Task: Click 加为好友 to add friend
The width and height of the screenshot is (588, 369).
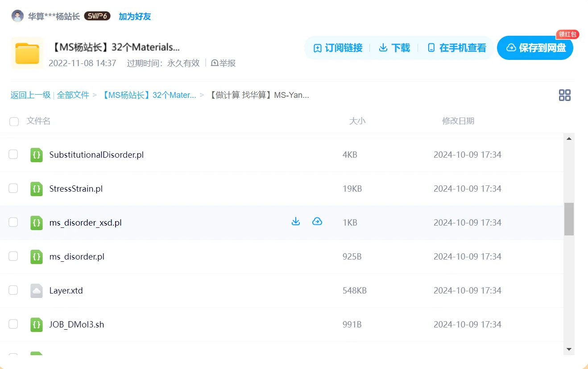Action: (135, 17)
